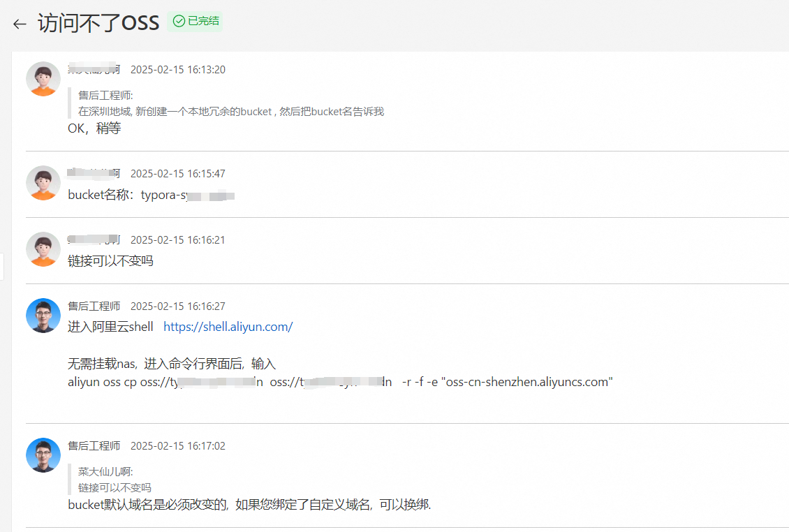Viewport: 789px width, 532px height.
Task: Click 售后工程师 name on 16:16:27 message
Action: click(x=94, y=306)
